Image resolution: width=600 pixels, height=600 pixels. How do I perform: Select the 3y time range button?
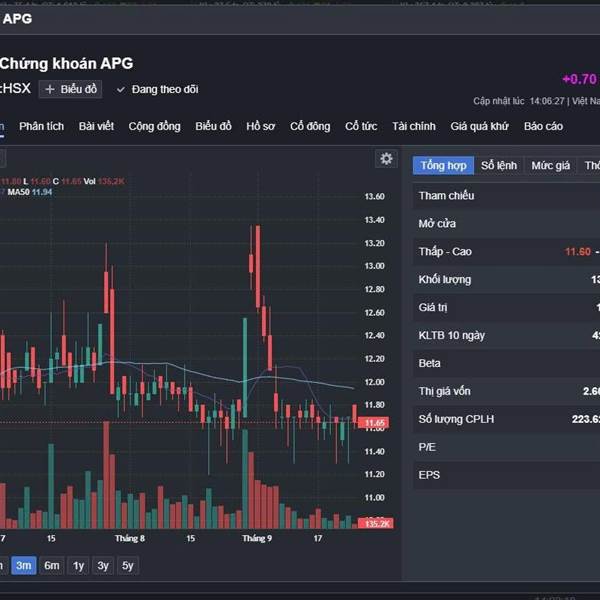pyautogui.click(x=103, y=565)
